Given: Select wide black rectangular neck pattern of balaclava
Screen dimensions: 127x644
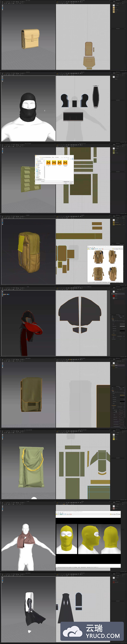Looking at the screenshot, I should (73, 116).
